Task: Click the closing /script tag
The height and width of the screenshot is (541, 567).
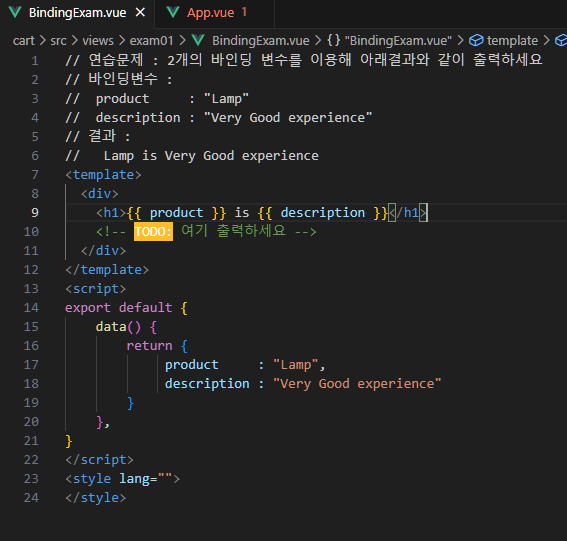Action: (x=99, y=460)
